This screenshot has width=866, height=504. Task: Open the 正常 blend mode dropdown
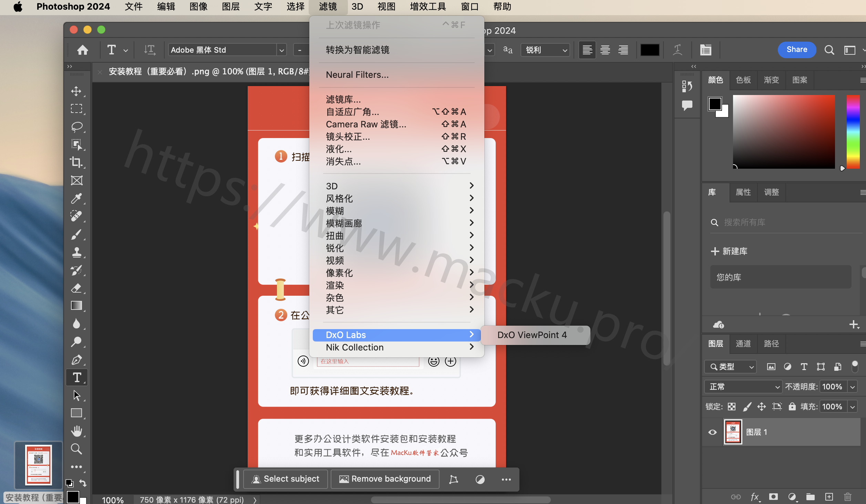743,387
